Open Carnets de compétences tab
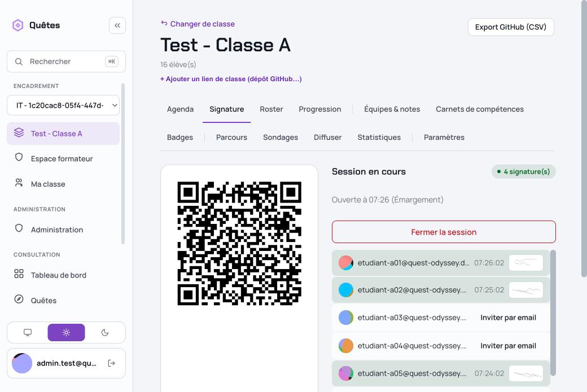 coord(480,109)
